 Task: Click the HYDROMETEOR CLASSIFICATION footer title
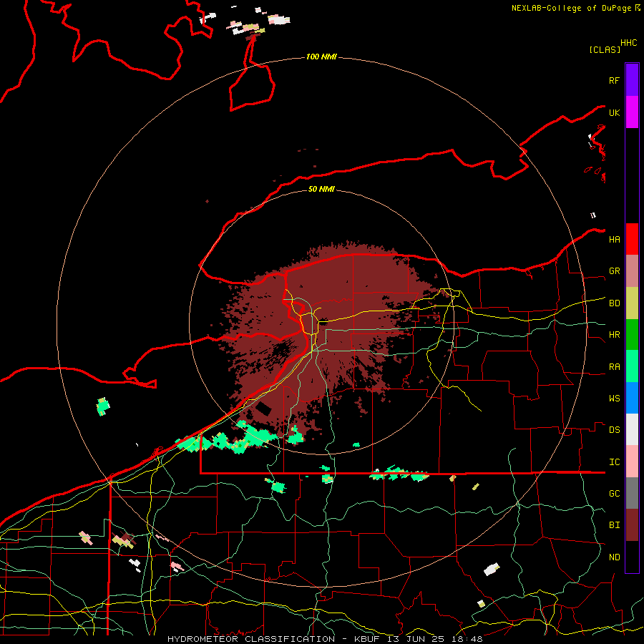[251, 639]
